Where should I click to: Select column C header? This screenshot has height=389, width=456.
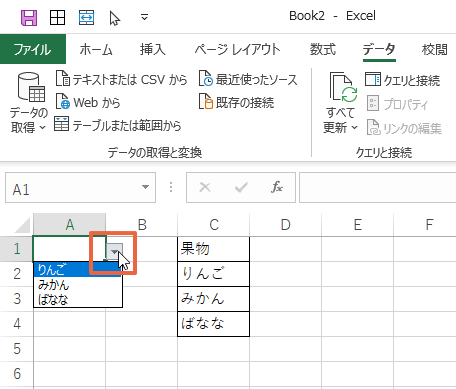pyautogui.click(x=214, y=225)
